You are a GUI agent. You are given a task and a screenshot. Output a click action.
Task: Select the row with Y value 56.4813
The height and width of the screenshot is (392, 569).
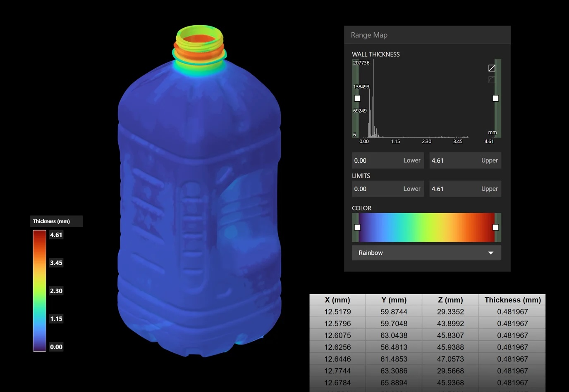click(x=428, y=347)
